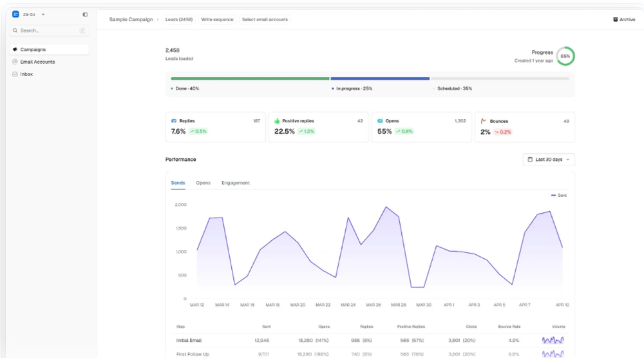644x358 pixels.
Task: Click the blue In progress segment
Action: click(380, 79)
